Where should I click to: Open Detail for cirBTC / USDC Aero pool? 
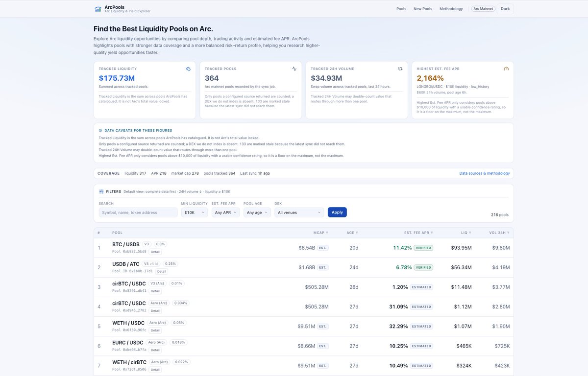pos(155,310)
